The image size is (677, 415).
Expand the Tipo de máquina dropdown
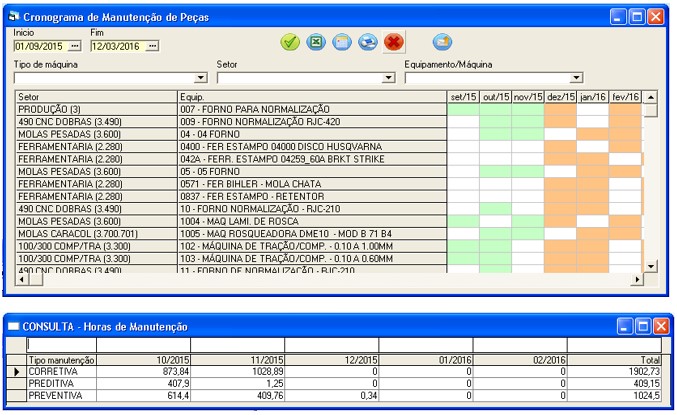click(x=200, y=78)
